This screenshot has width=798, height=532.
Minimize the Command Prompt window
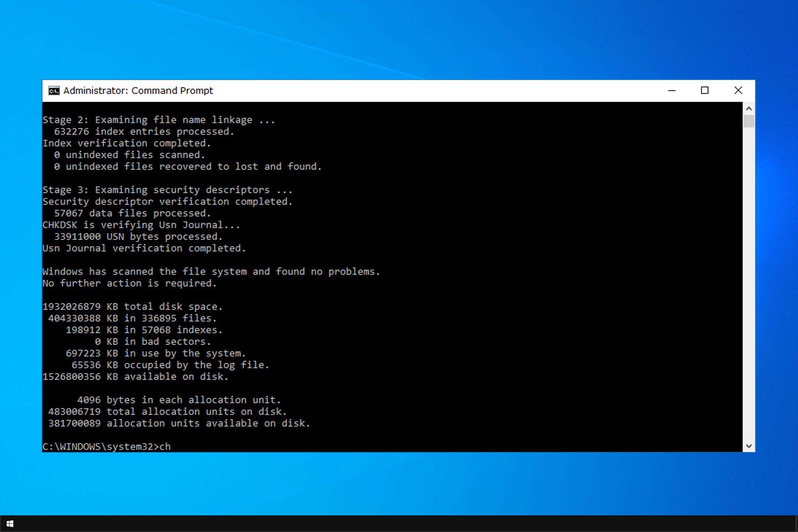(x=672, y=91)
